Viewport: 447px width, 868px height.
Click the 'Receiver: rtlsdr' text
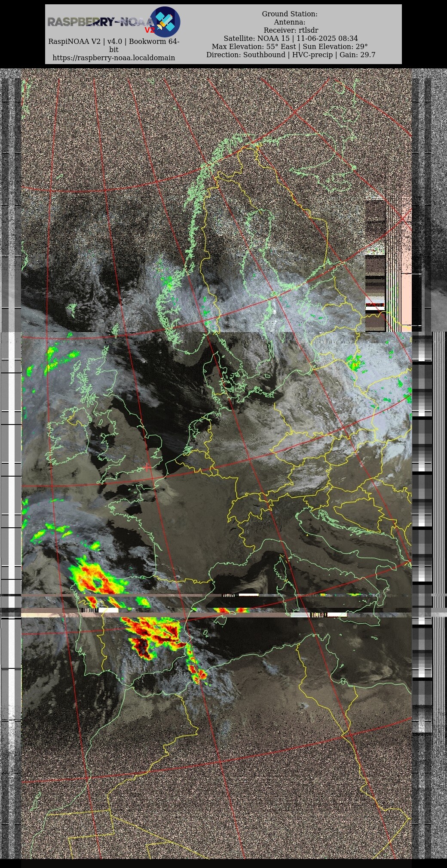291,30
